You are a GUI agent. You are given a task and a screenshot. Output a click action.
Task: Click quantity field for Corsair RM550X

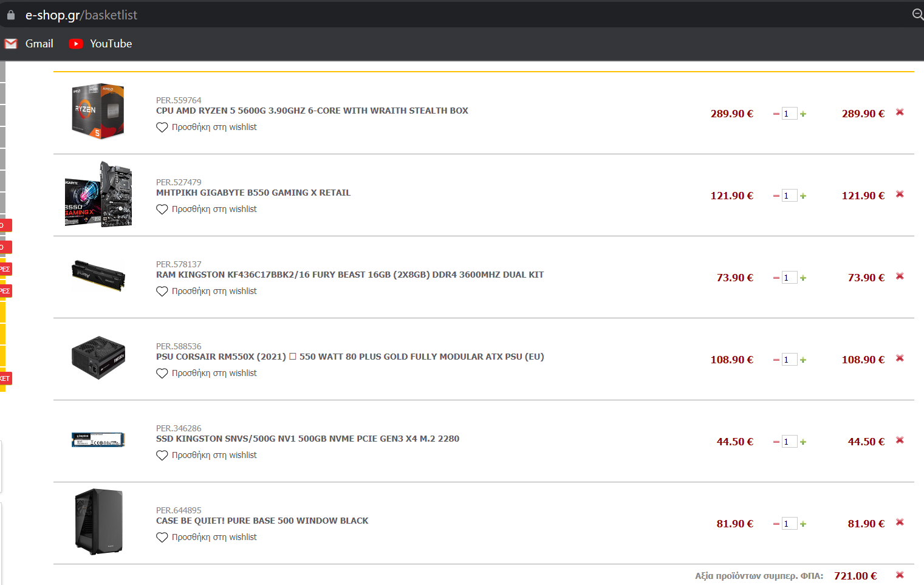click(x=789, y=360)
